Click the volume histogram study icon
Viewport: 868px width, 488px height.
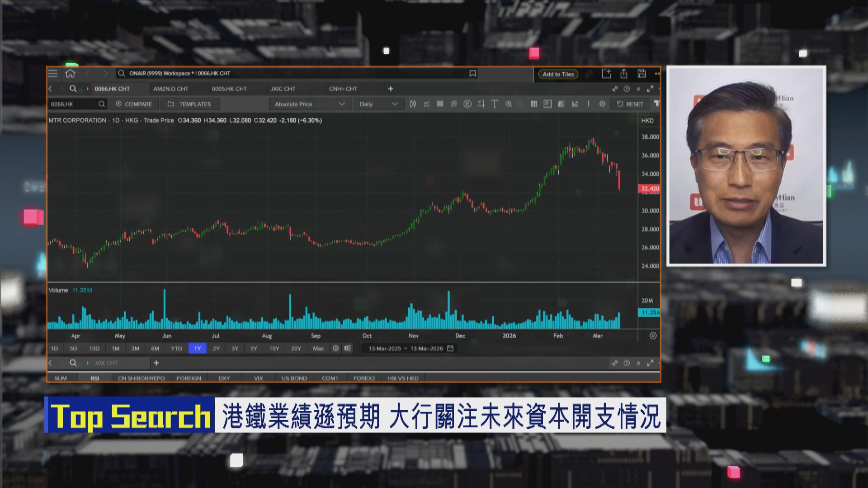576,104
